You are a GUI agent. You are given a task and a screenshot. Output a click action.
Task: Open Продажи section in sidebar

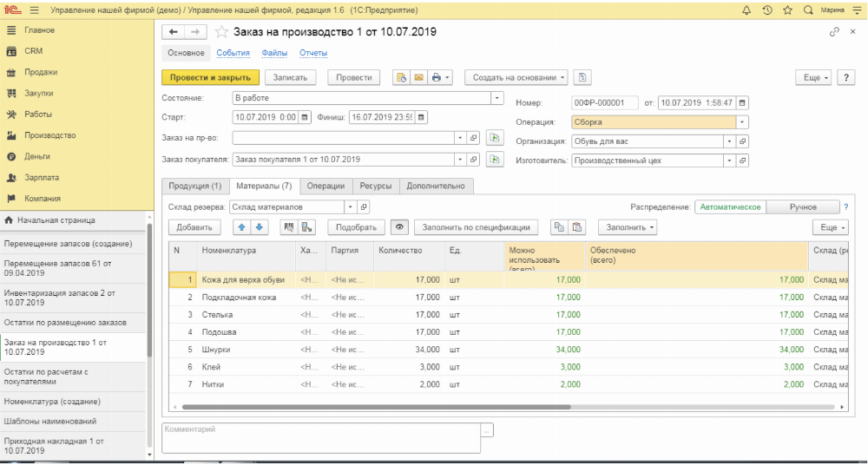point(41,72)
